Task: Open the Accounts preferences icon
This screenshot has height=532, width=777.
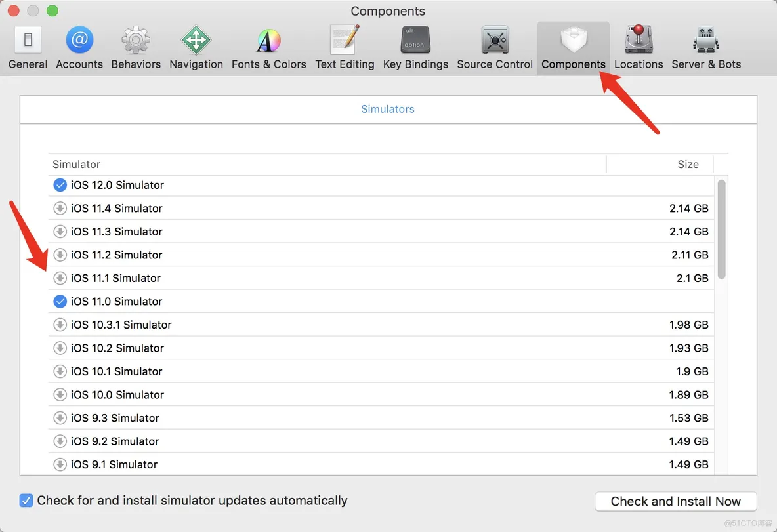Action: point(79,39)
